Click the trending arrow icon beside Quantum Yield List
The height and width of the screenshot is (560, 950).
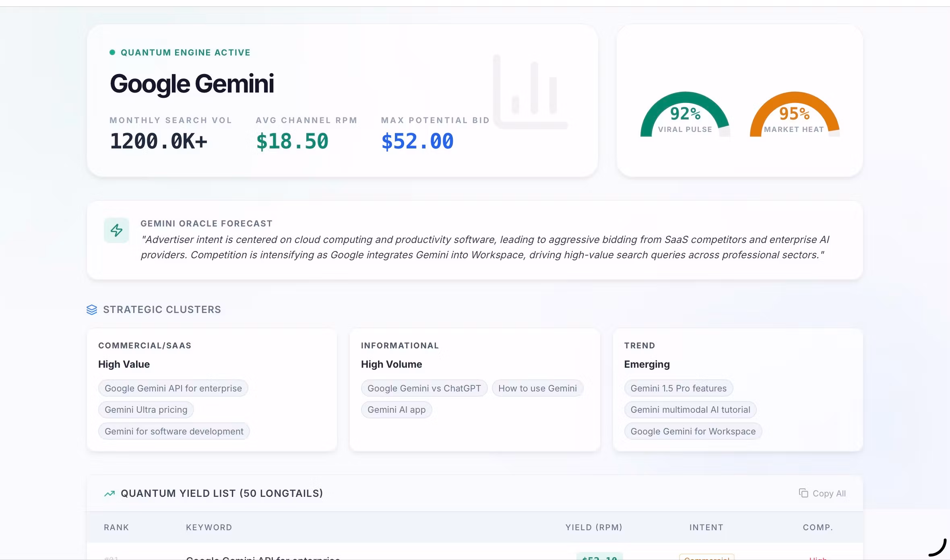click(x=109, y=494)
